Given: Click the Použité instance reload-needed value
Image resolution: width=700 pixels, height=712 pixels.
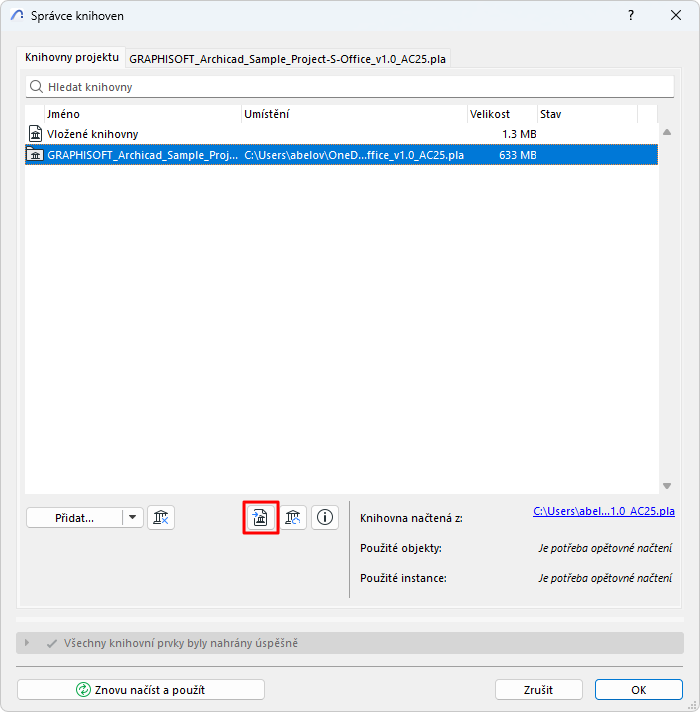Looking at the screenshot, I should click(605, 578).
